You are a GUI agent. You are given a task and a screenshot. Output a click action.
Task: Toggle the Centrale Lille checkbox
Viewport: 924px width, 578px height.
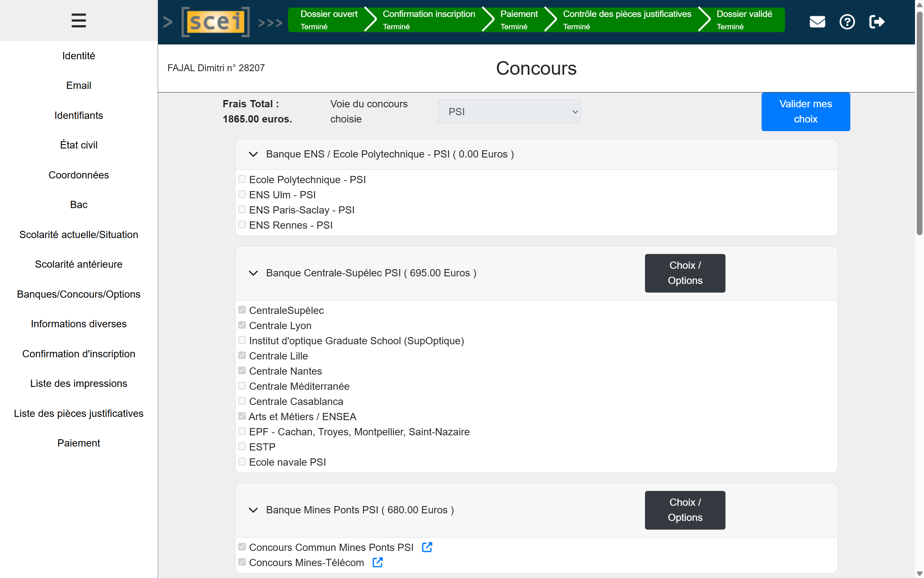coord(242,355)
